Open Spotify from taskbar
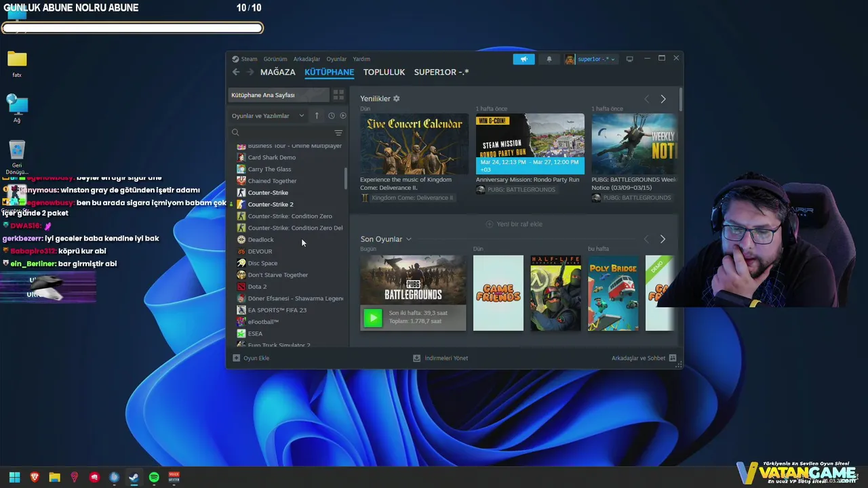The width and height of the screenshot is (868, 488). (x=154, y=477)
